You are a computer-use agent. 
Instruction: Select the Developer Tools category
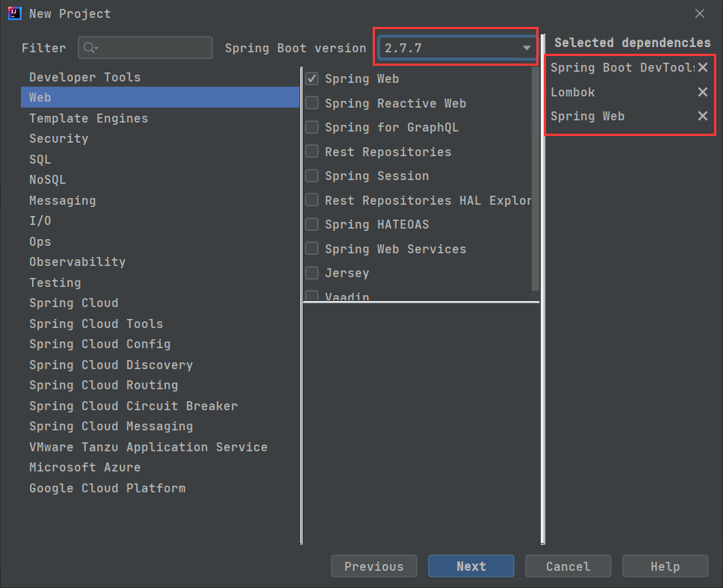84,77
